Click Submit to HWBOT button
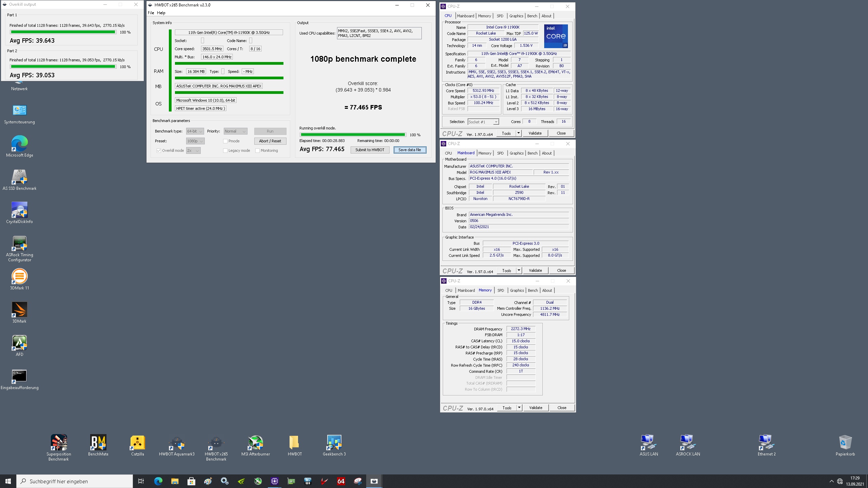Viewport: 868px width, 488px height. 370,150
